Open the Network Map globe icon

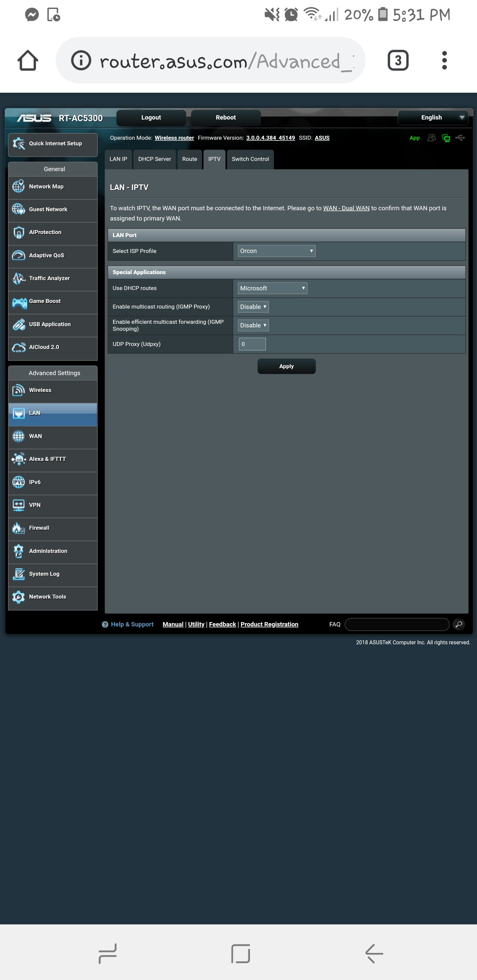(18, 187)
